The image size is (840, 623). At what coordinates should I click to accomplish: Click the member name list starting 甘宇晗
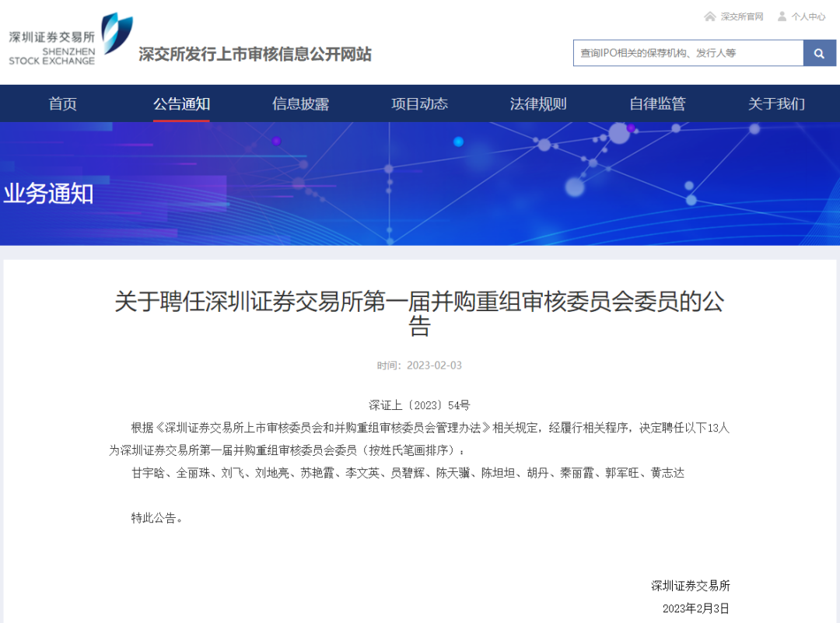408,473
